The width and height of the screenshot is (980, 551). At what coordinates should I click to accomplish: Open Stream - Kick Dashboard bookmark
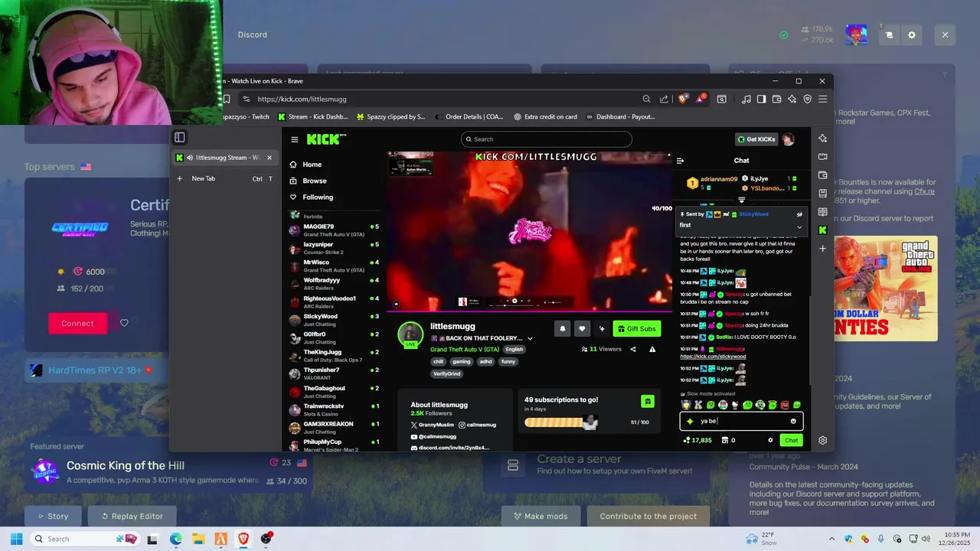click(x=312, y=117)
